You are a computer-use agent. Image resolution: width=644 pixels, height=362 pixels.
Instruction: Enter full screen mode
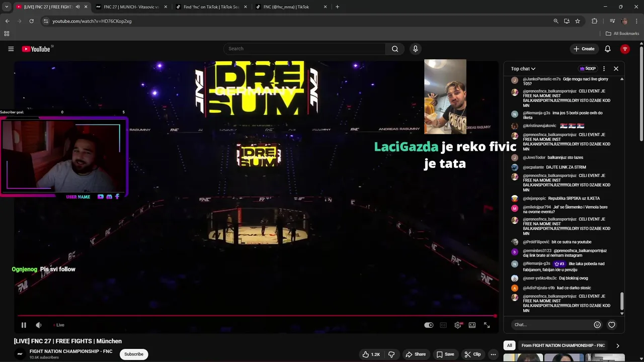click(487, 325)
